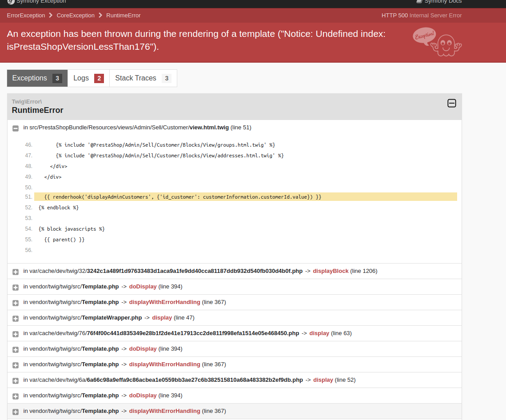Click the display link in TemplateWrapper.php

pos(162,317)
